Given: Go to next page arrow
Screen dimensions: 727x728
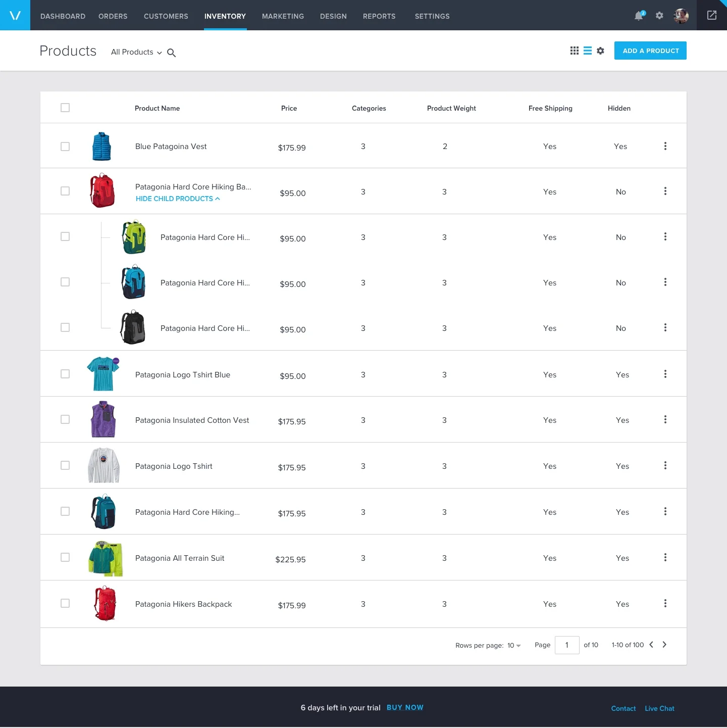Looking at the screenshot, I should 664,645.
